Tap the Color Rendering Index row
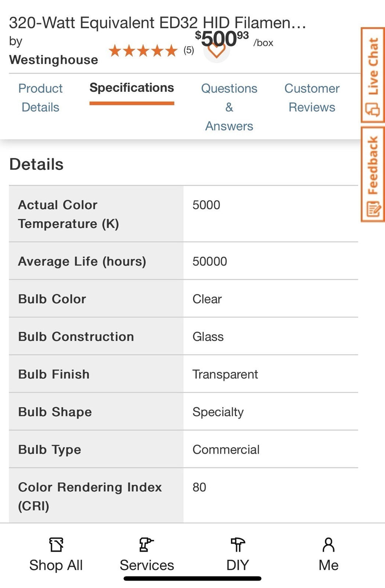This screenshot has height=588, width=385. click(183, 495)
